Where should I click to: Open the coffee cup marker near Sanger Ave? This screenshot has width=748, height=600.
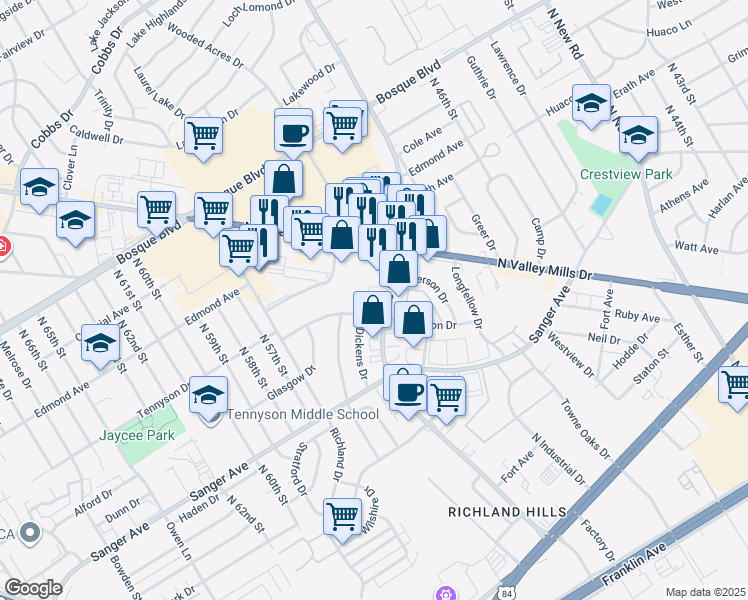pos(406,392)
